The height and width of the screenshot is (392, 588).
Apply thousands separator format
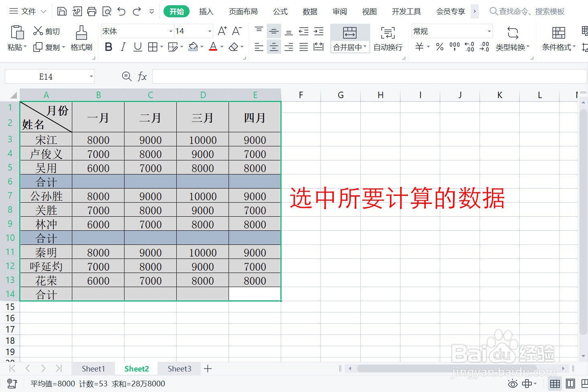point(455,47)
